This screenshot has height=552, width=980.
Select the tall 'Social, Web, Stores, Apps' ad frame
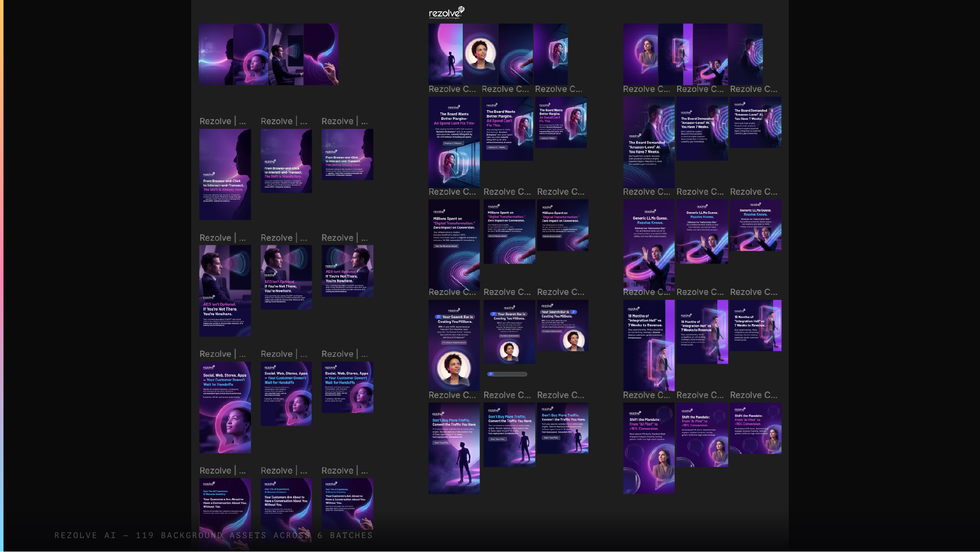click(225, 407)
